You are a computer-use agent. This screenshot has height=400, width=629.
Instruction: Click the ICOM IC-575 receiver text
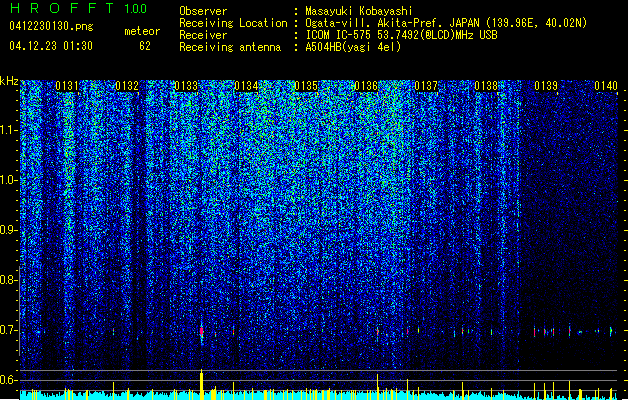click(x=401, y=35)
